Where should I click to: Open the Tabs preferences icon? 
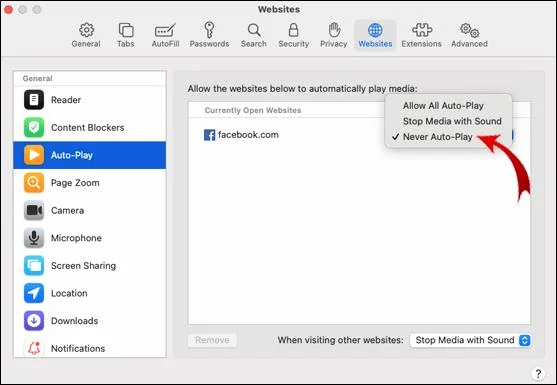pyautogui.click(x=126, y=31)
